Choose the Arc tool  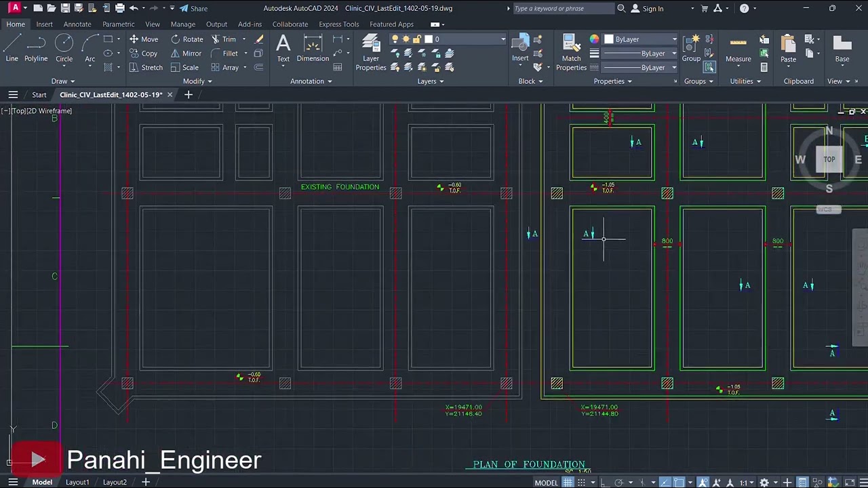click(90, 49)
